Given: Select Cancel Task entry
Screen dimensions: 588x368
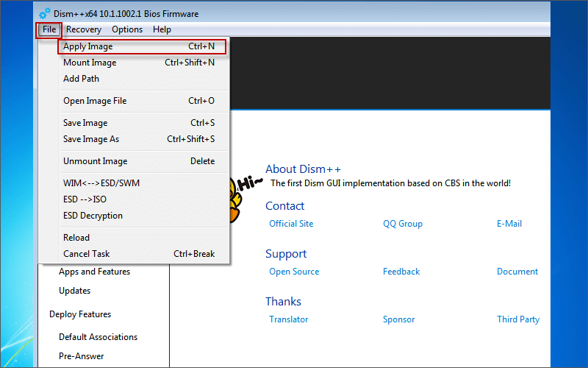Looking at the screenshot, I should [x=143, y=254].
